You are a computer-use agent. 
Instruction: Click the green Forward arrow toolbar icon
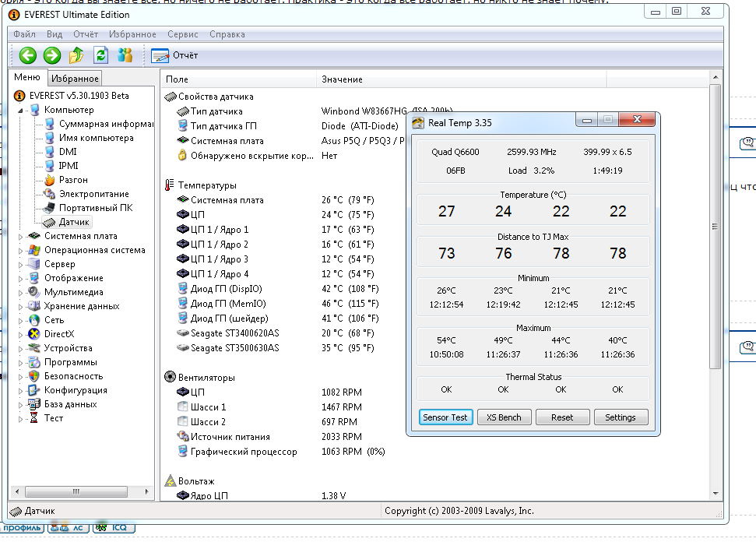52,55
